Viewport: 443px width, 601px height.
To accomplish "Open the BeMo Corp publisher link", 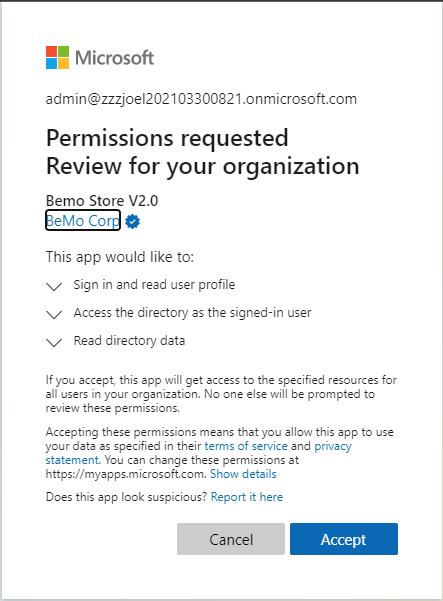I will tap(83, 220).
